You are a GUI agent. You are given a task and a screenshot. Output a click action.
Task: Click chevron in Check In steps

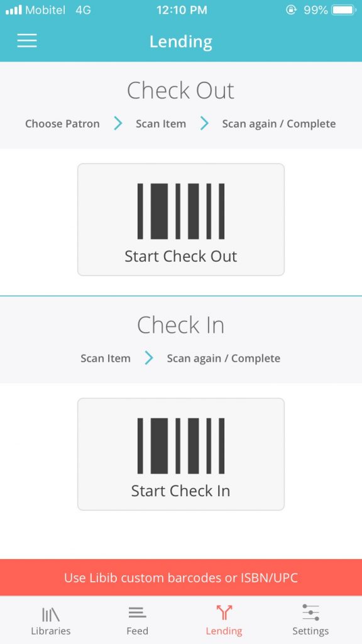click(x=148, y=358)
